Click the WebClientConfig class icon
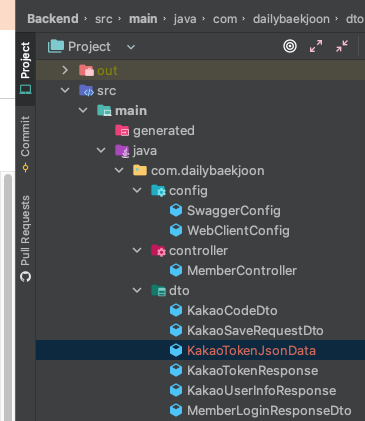The height and width of the screenshot is (421, 365). tap(176, 230)
